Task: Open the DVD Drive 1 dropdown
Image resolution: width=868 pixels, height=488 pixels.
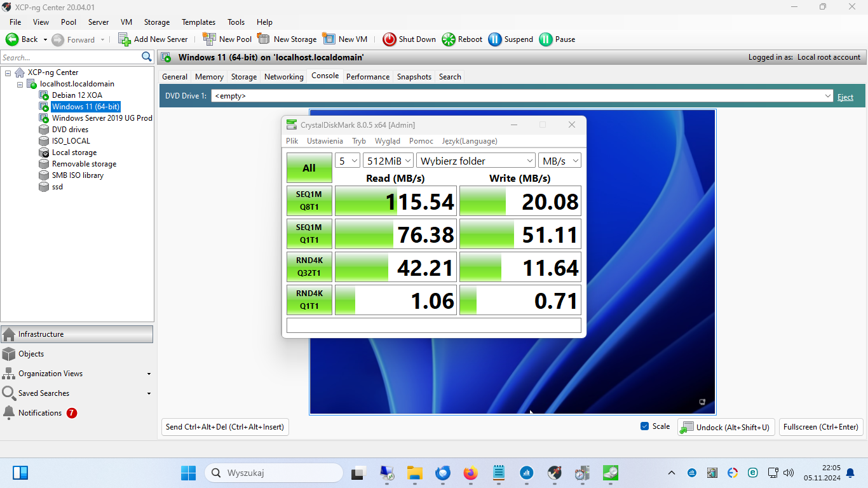Action: pyautogui.click(x=827, y=96)
